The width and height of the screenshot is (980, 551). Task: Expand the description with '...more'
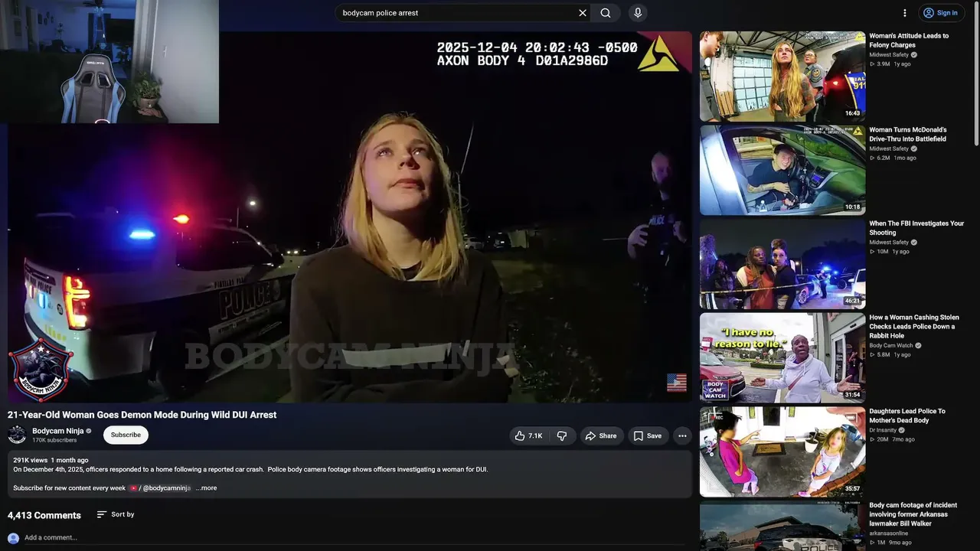[206, 488]
